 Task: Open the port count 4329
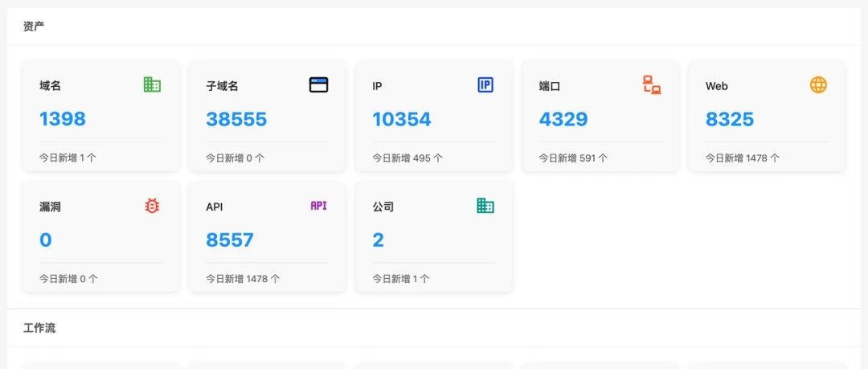pos(563,118)
